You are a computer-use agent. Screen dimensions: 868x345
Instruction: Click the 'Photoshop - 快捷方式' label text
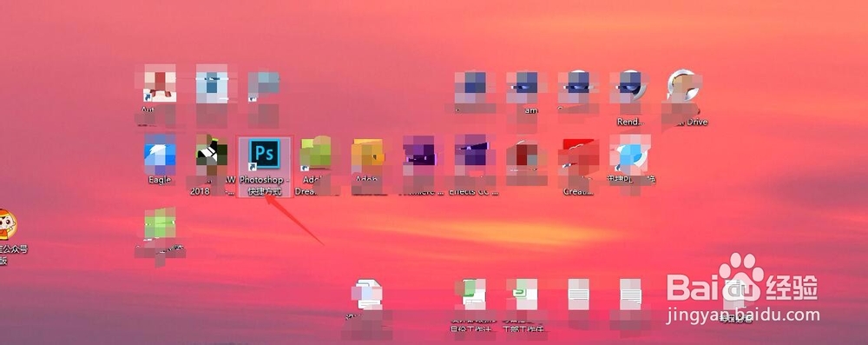264,186
